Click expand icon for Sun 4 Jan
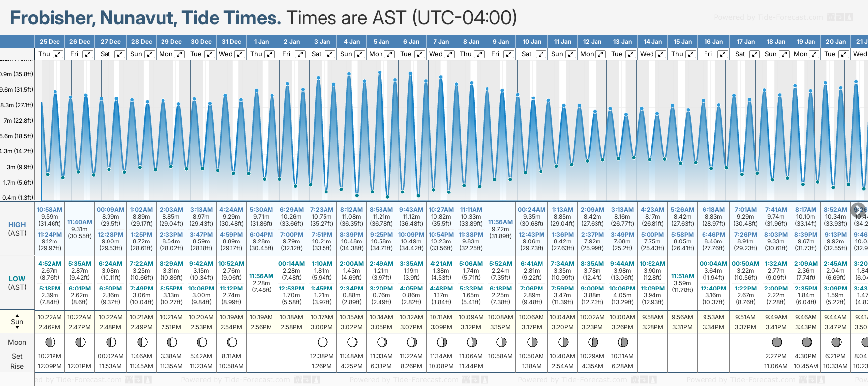The image size is (868, 386). pyautogui.click(x=360, y=54)
